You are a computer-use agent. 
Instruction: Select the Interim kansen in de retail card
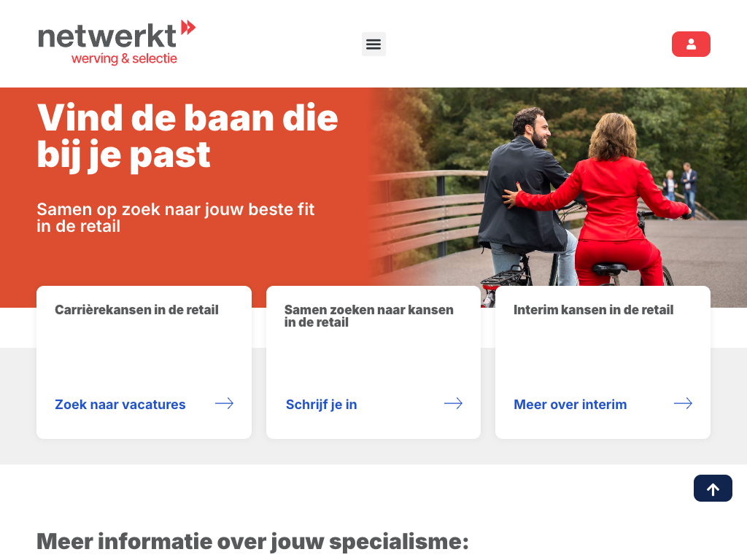point(603,362)
